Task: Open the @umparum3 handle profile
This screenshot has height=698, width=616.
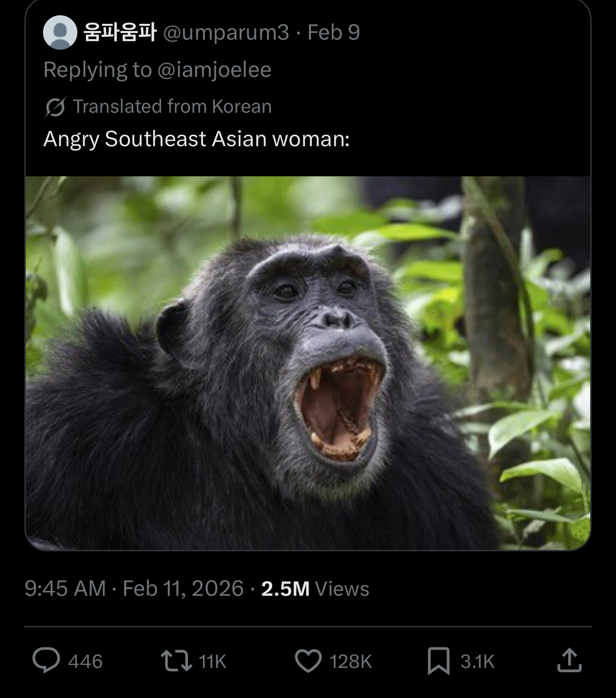Action: point(226,32)
